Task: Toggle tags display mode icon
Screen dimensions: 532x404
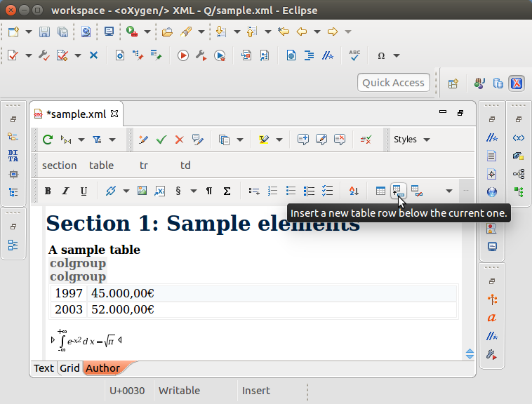Action: (66, 140)
